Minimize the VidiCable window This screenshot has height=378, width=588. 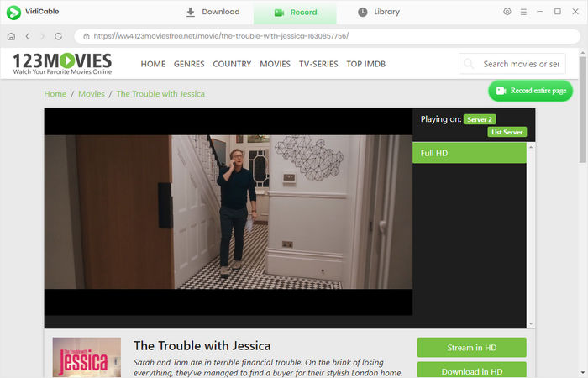[x=539, y=12]
